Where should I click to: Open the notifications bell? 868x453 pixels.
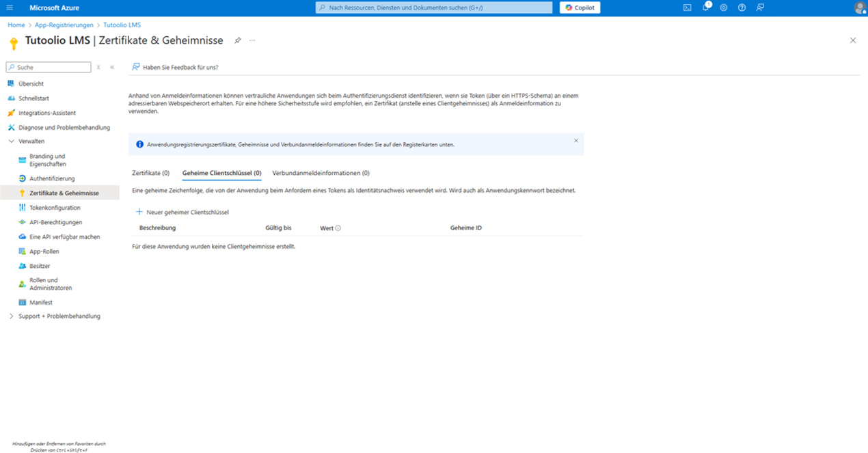point(706,8)
